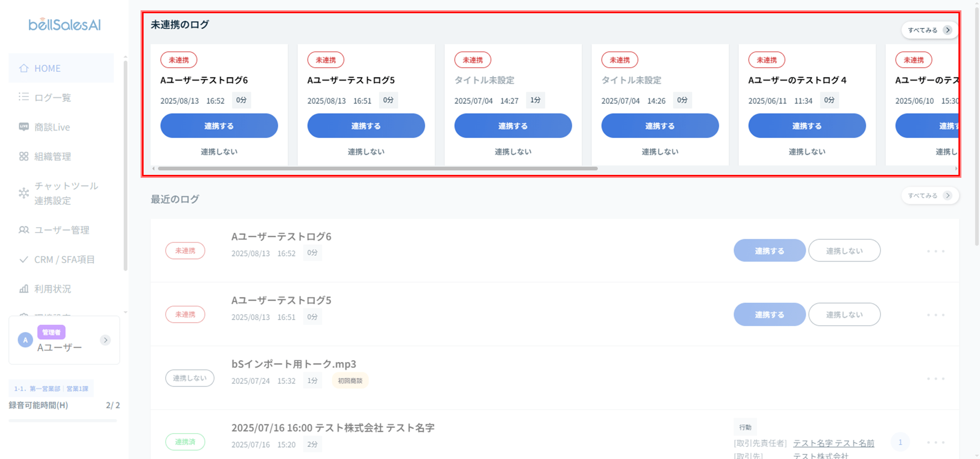Screen dimensions: 980x459
Task: Click the horizontal scrollbar under unlinked log cards
Action: (x=377, y=169)
